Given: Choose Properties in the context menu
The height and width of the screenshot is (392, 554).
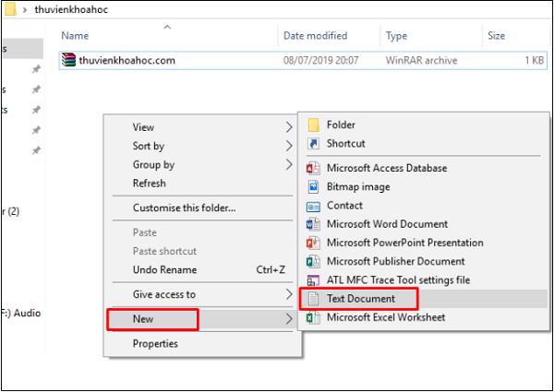Looking at the screenshot, I should pos(155,344).
